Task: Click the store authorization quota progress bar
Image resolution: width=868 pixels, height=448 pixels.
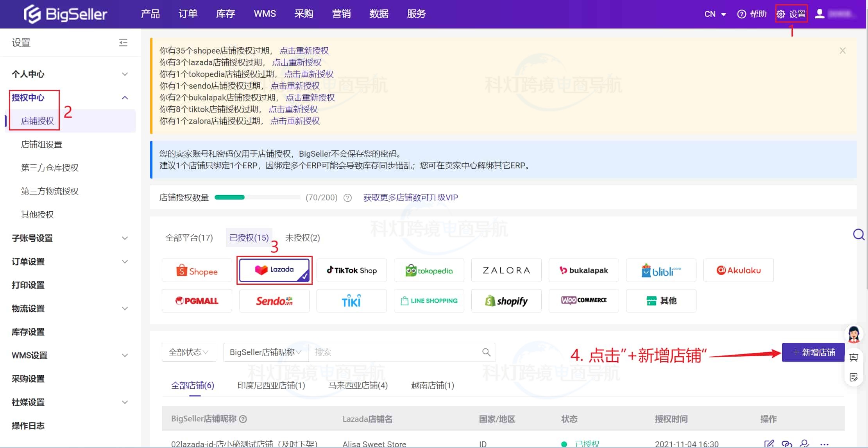Action: pyautogui.click(x=257, y=198)
